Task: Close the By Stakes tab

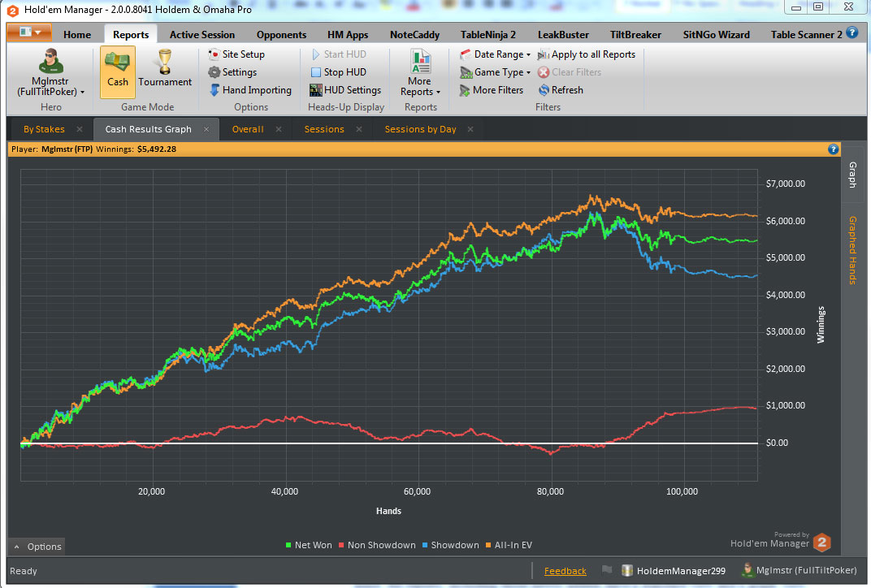Action: [x=80, y=129]
